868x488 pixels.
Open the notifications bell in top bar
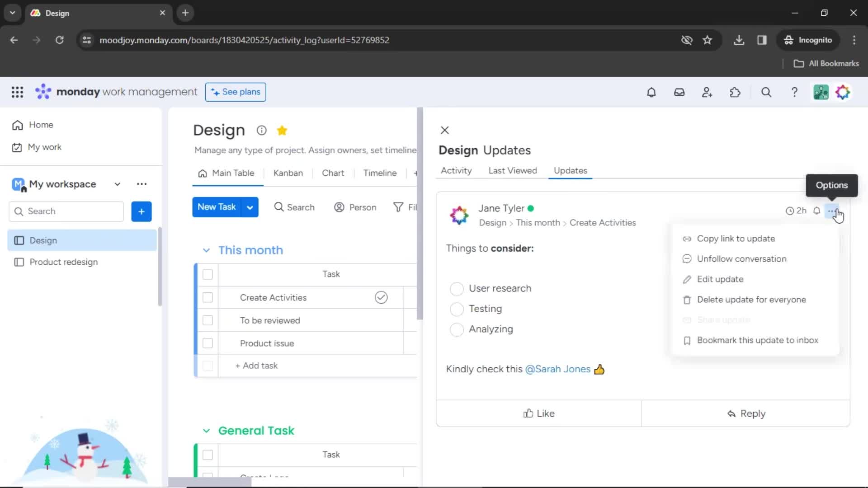[651, 92]
